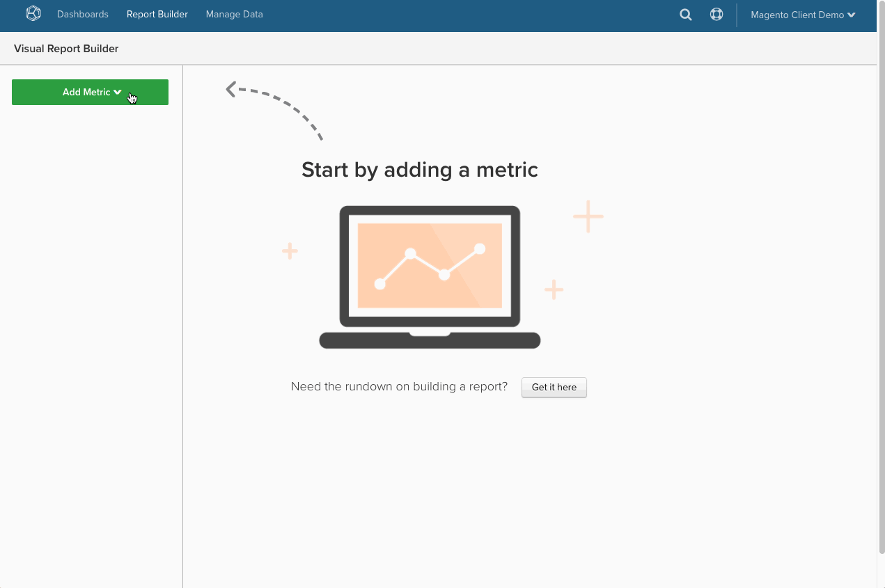
Task: Select the Report Builder nav item
Action: (157, 14)
